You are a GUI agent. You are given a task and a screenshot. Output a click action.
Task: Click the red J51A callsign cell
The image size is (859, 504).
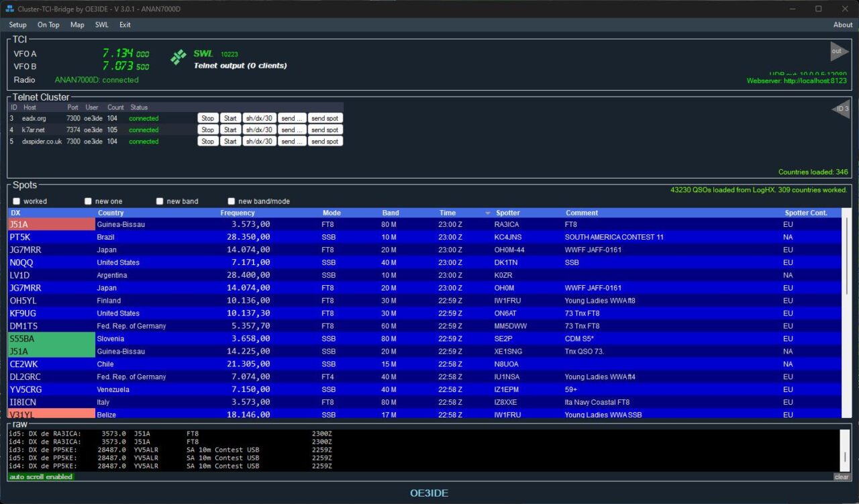[51, 224]
